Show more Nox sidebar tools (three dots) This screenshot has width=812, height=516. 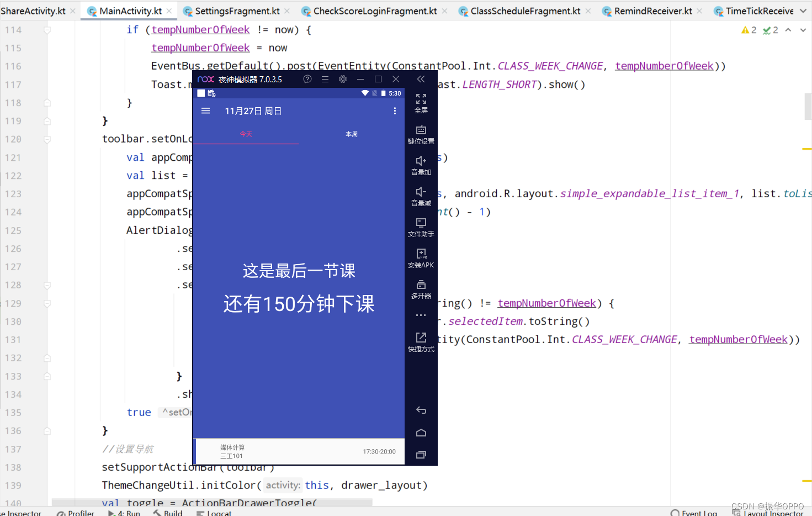[421, 315]
